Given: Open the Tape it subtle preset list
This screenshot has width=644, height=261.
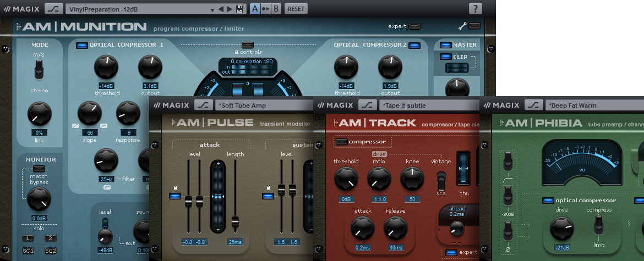Looking at the screenshot, I should point(429,105).
